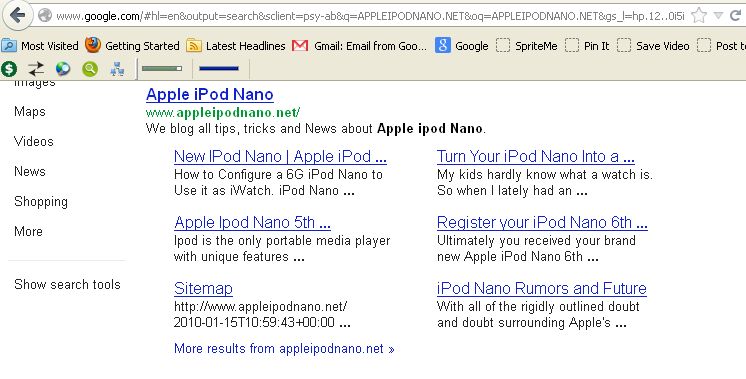Show search tools in sidebar

(x=67, y=284)
